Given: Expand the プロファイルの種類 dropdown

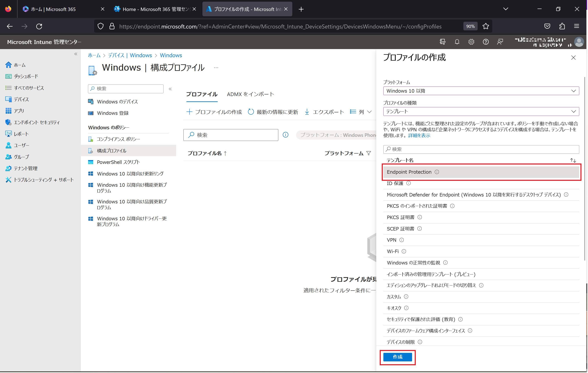Looking at the screenshot, I should tap(481, 111).
